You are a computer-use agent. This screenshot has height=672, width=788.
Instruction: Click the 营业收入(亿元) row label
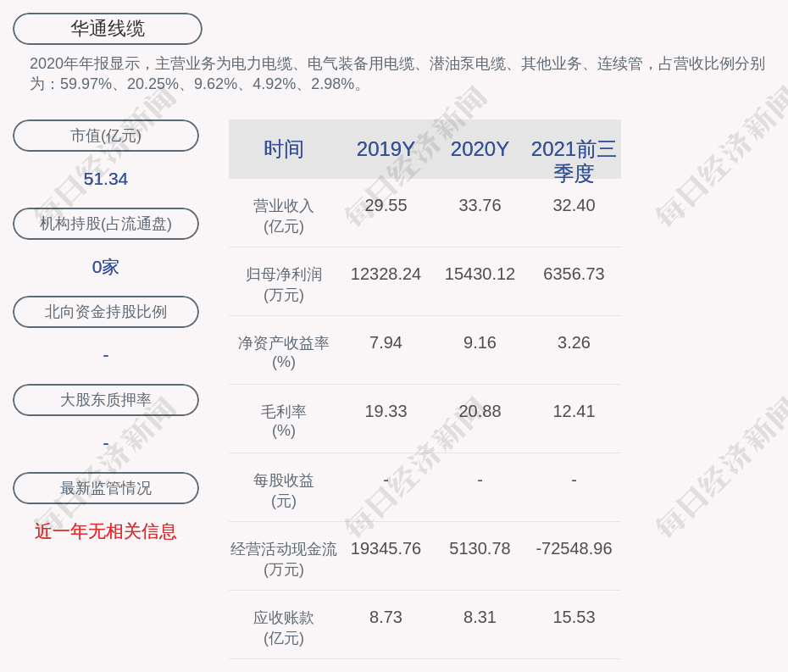(283, 216)
